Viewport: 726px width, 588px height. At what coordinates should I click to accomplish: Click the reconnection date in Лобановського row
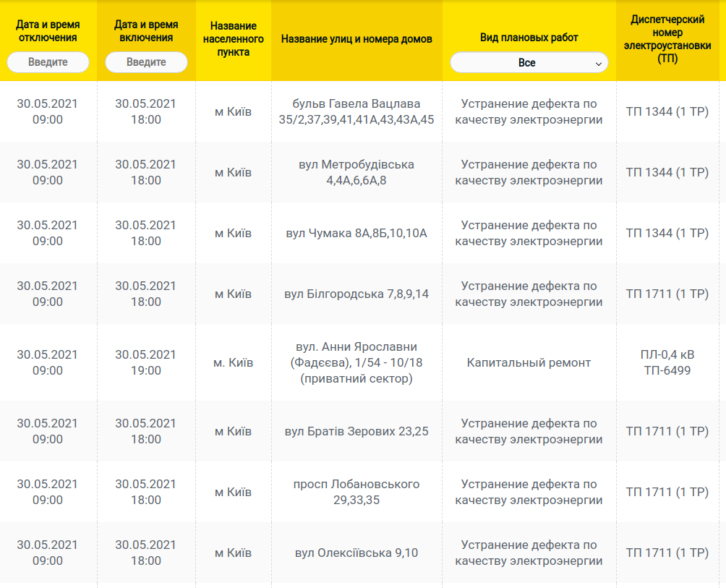click(146, 492)
